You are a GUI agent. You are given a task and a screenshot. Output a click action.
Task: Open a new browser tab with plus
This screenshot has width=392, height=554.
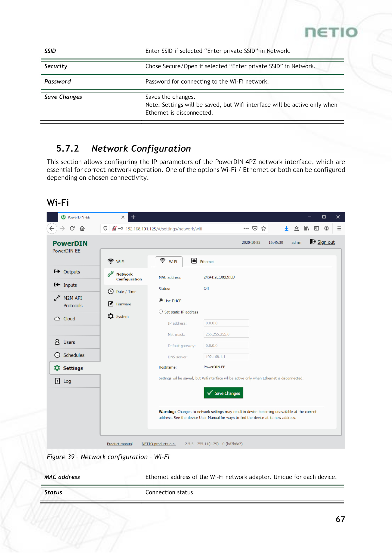133,217
